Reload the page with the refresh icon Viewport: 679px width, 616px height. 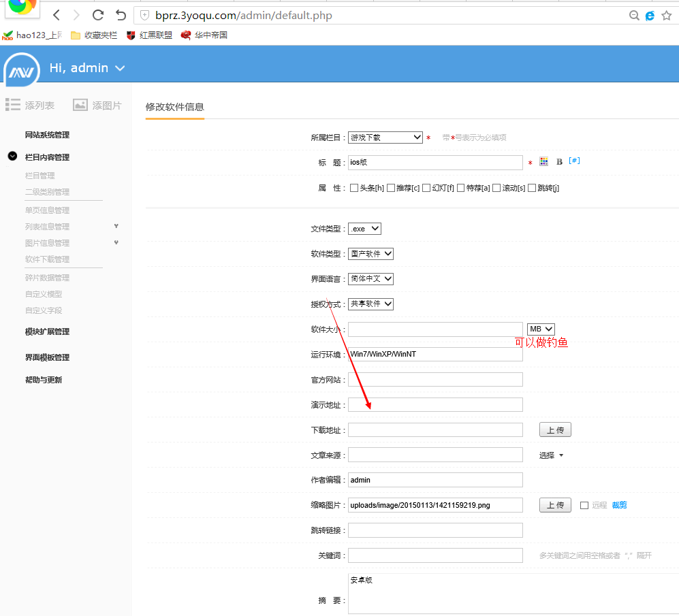tap(98, 15)
